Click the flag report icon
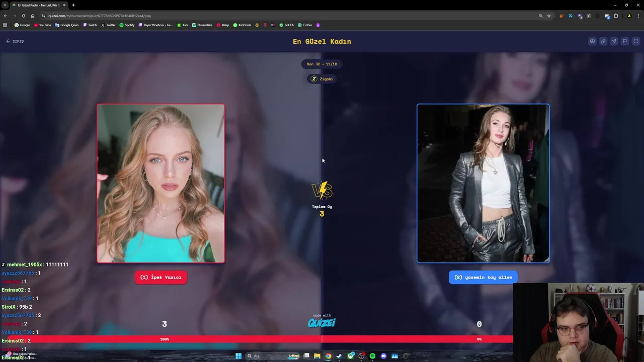 click(625, 41)
